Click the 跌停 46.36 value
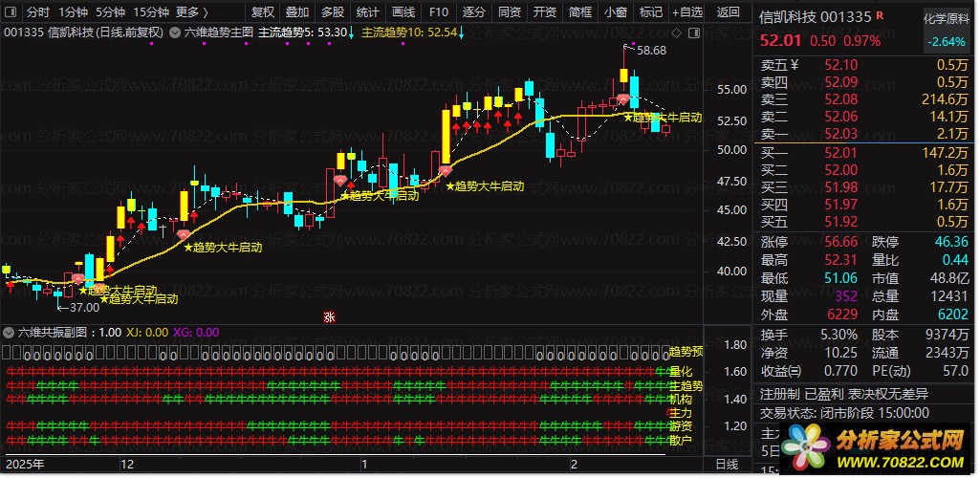Viewport: 980px width, 478px height. pos(952,243)
